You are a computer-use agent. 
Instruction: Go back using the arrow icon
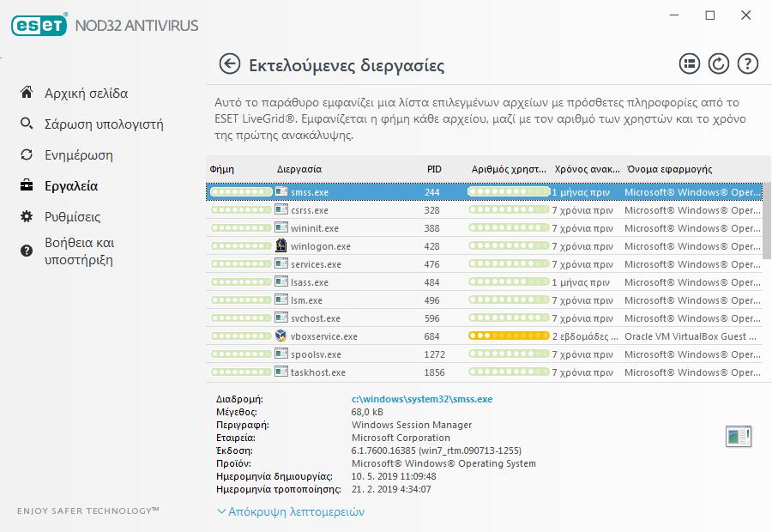[x=229, y=64]
